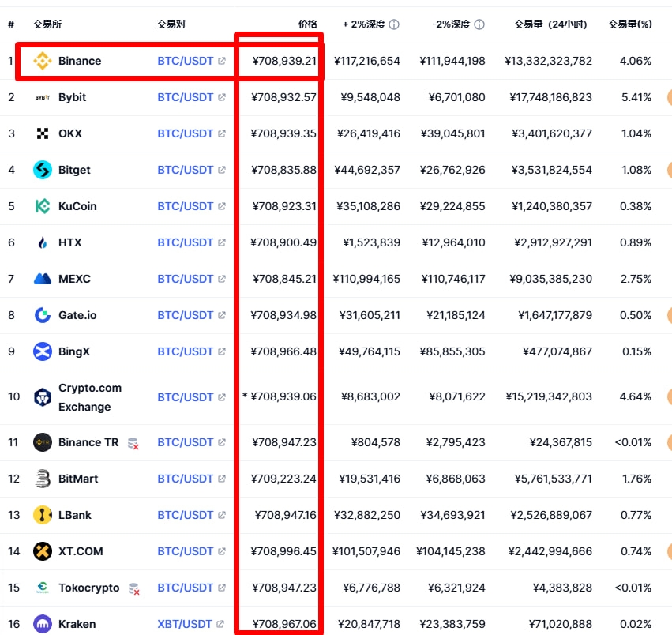This screenshot has width=672, height=635.
Task: Open the XT.COM exchange name link
Action: [x=81, y=551]
